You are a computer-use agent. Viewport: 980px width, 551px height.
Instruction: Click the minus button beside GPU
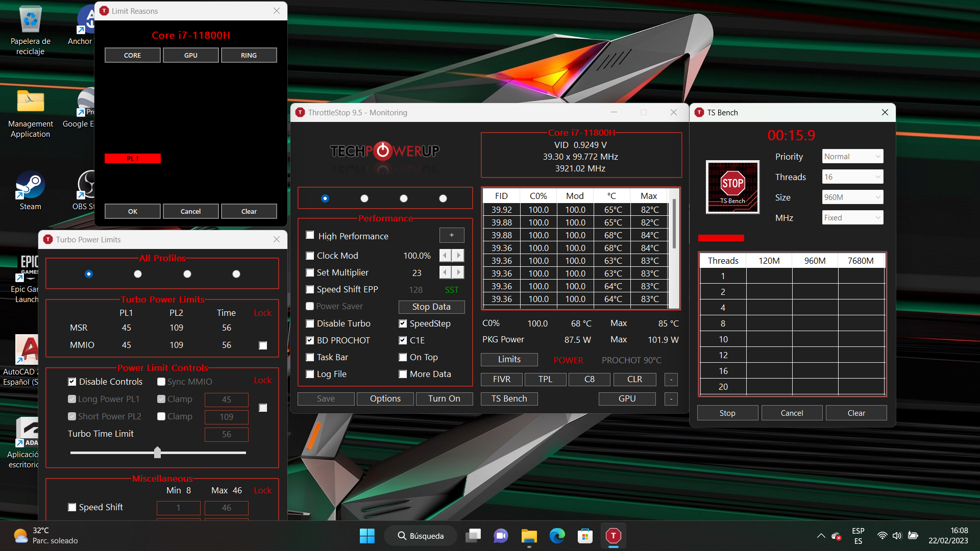(x=671, y=399)
